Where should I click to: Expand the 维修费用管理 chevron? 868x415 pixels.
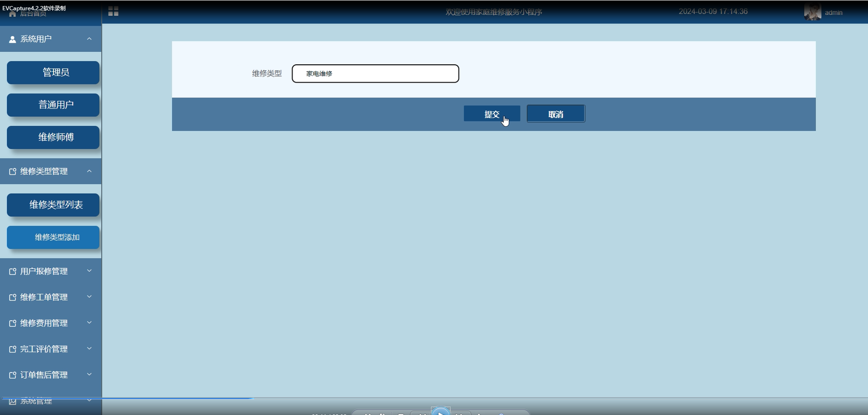(x=89, y=322)
